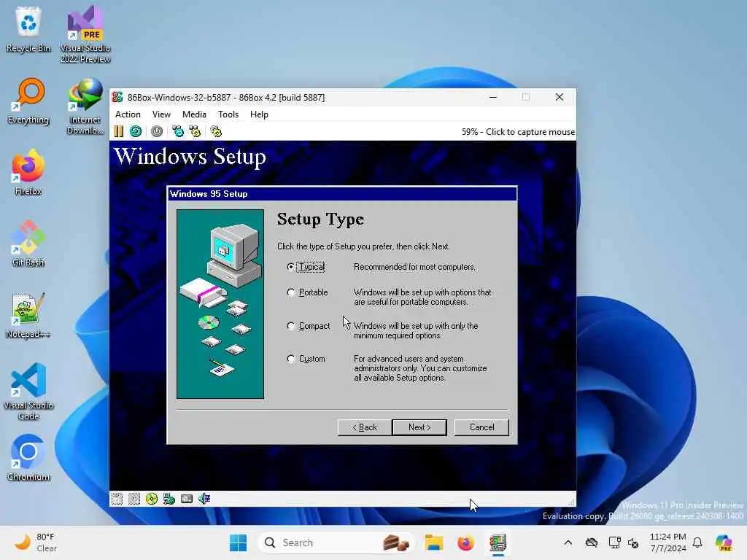Show hidden system tray icons chevron
Screen dimensions: 747x560
568,542
